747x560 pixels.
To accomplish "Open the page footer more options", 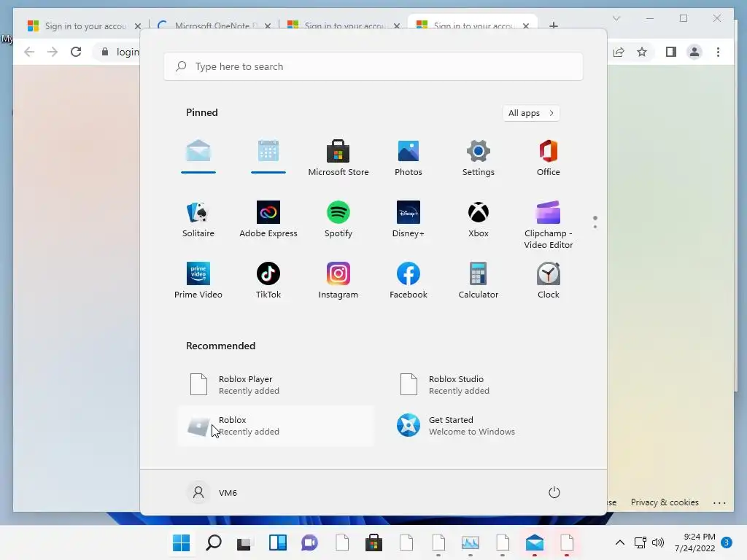I will [x=720, y=503].
